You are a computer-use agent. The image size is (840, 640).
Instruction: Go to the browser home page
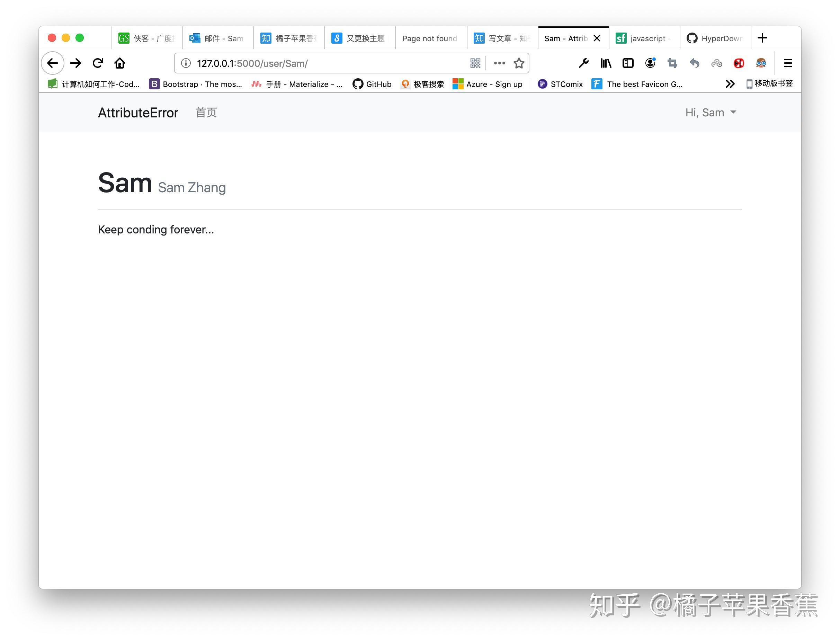pos(120,63)
